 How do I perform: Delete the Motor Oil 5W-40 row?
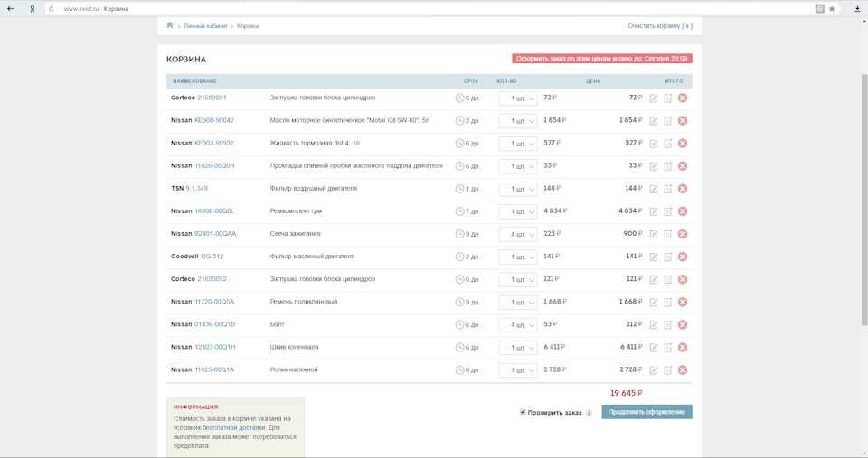point(683,121)
